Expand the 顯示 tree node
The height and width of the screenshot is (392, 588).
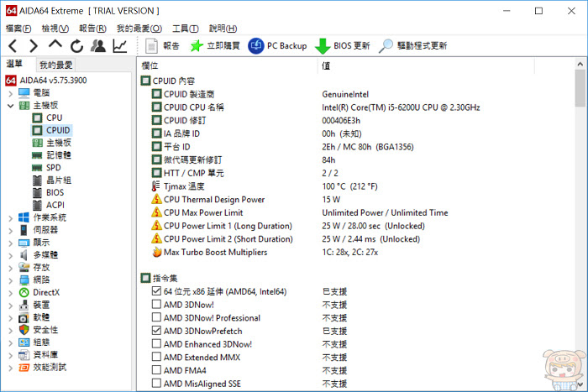[x=10, y=243]
